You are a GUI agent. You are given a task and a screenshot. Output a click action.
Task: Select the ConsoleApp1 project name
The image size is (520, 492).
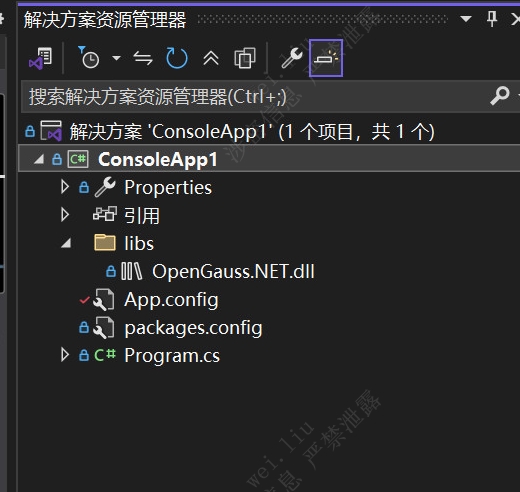(158, 159)
